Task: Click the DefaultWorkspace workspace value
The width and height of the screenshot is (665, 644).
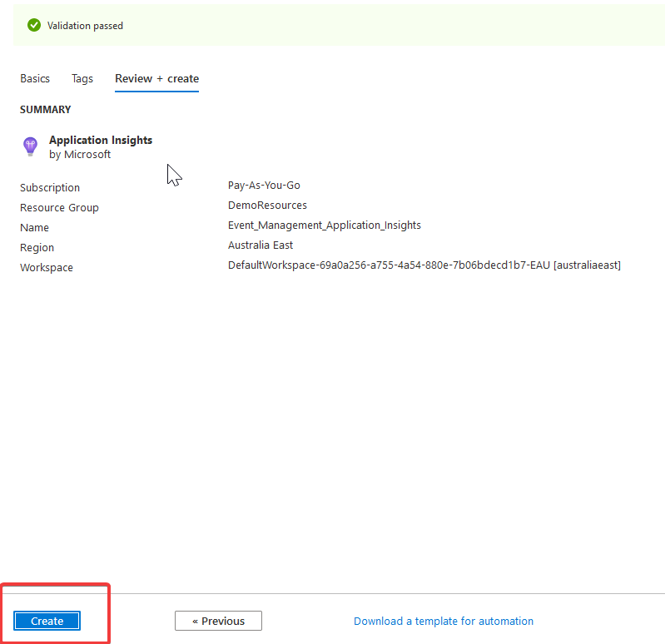Action: tap(424, 265)
